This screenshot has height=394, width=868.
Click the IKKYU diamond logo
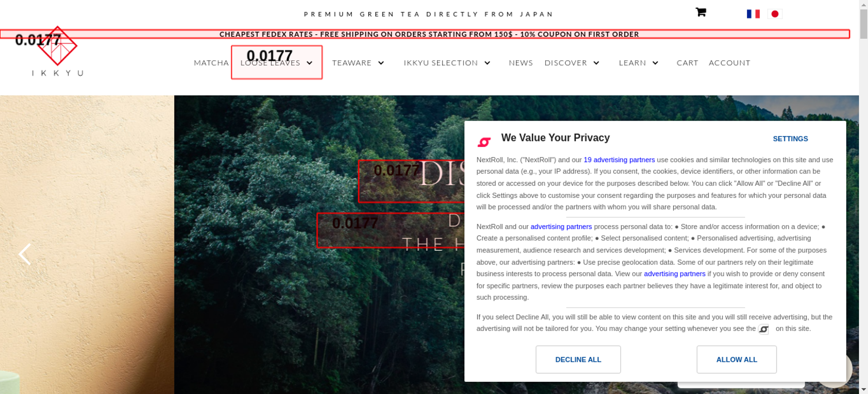click(57, 46)
